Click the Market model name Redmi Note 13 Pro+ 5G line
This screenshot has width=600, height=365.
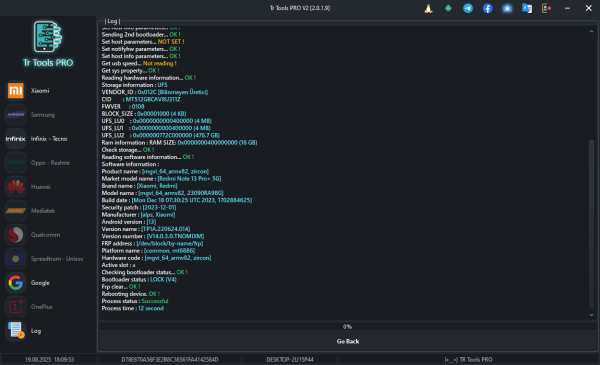[x=161, y=179]
